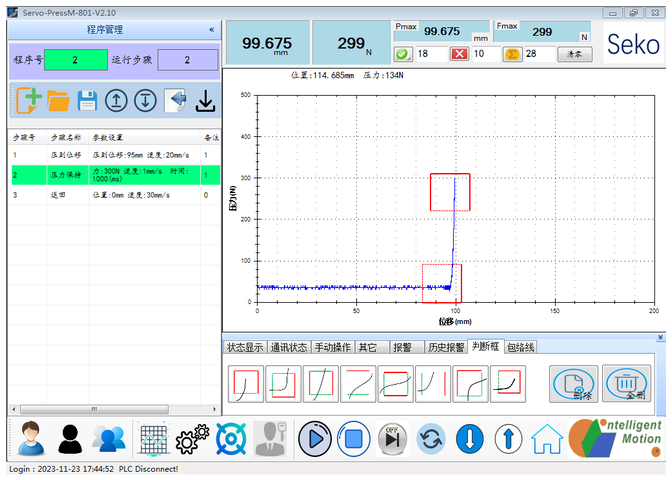Screen dimensions: 672x480
Task: Return to home with the house icon
Action: [x=547, y=439]
